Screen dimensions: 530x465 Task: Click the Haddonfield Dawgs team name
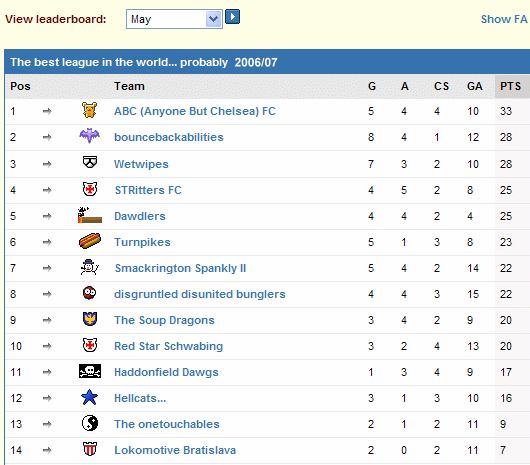tap(166, 372)
